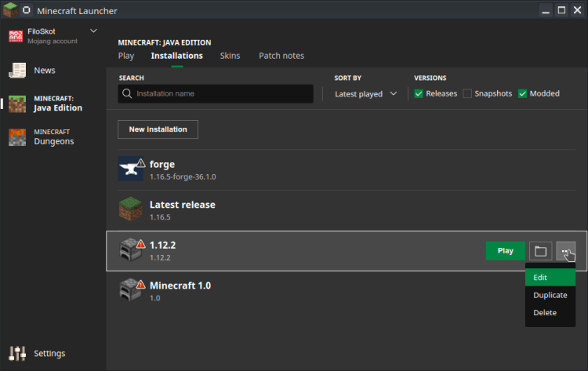Open the Skins tab
This screenshot has width=588, height=371.
(230, 56)
